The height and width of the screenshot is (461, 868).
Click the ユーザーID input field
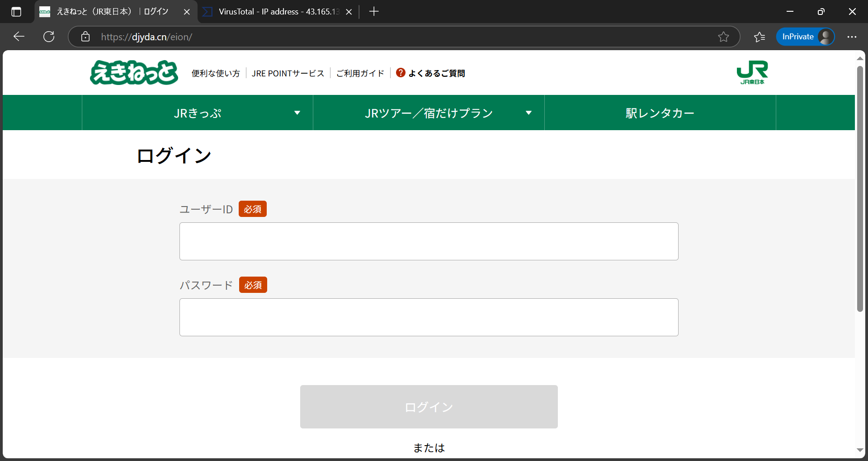pyautogui.click(x=429, y=241)
